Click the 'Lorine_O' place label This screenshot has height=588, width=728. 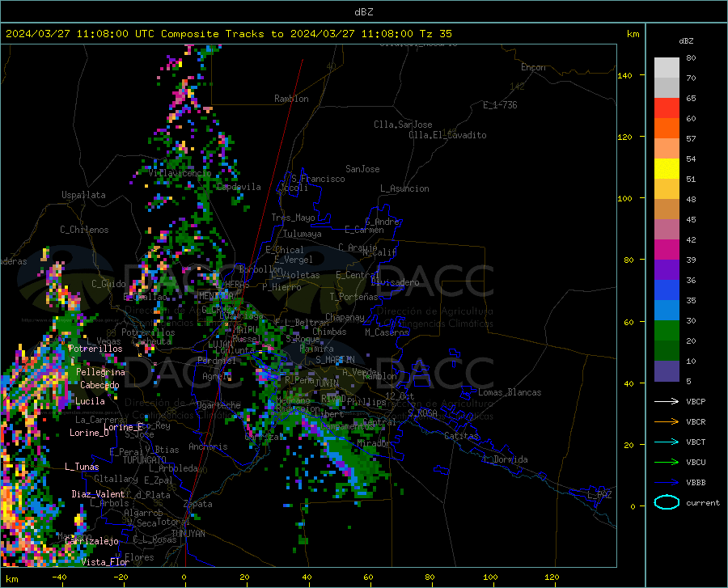pos(89,433)
